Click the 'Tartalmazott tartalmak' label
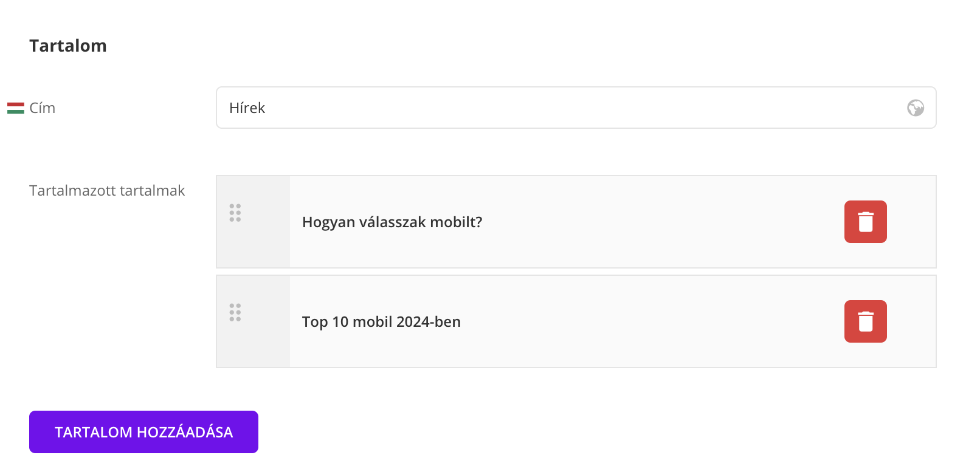The image size is (980, 469). click(x=107, y=191)
